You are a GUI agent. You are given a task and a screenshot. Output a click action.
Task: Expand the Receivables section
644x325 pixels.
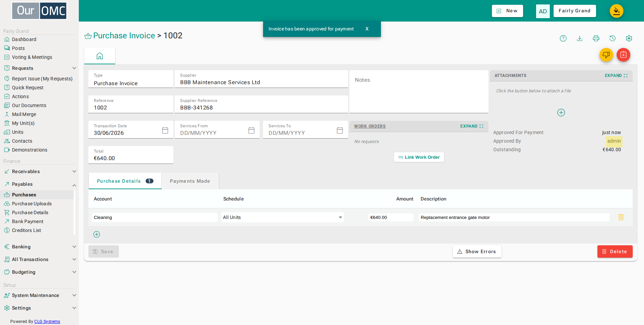tap(39, 171)
